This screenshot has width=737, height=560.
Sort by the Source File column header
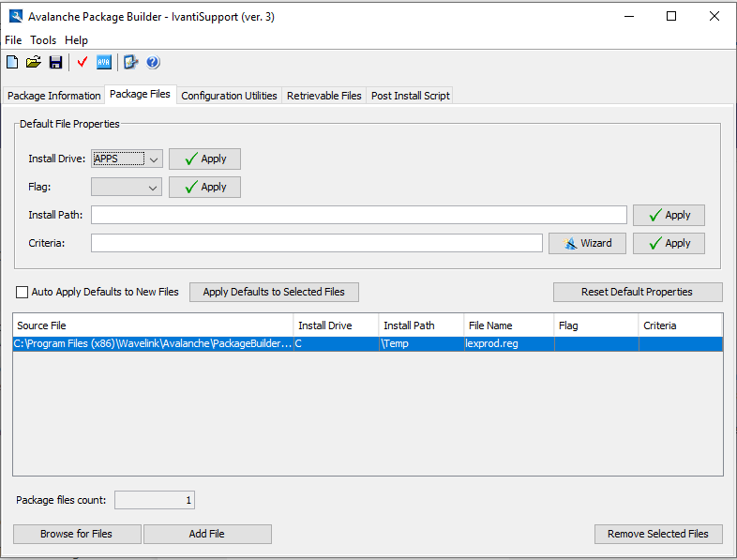point(153,325)
